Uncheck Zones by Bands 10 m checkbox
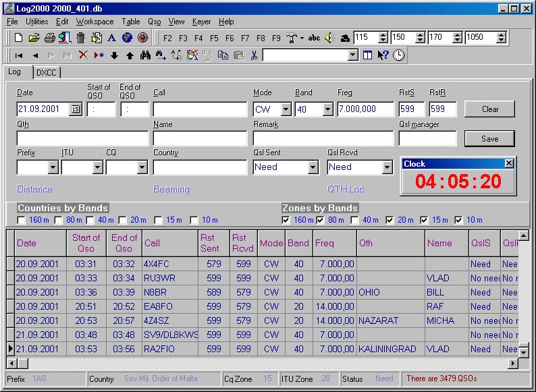This screenshot has width=536, height=392. click(459, 220)
